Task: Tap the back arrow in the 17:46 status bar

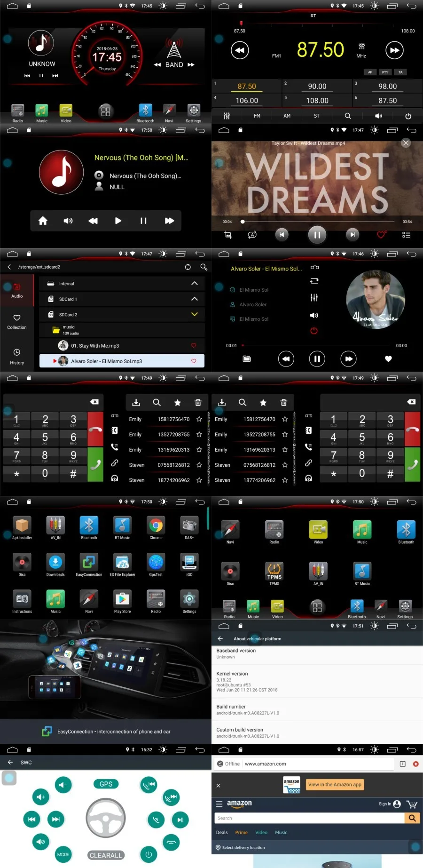Action: tap(411, 254)
